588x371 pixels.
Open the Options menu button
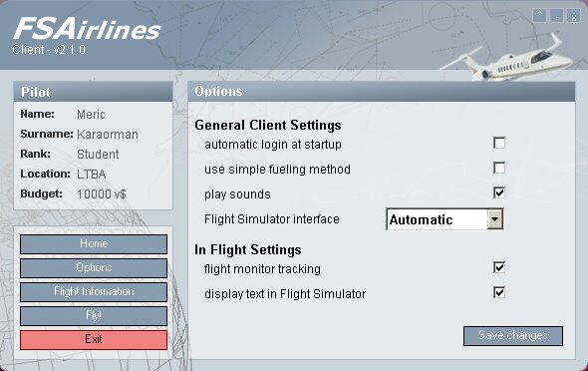[x=94, y=268]
